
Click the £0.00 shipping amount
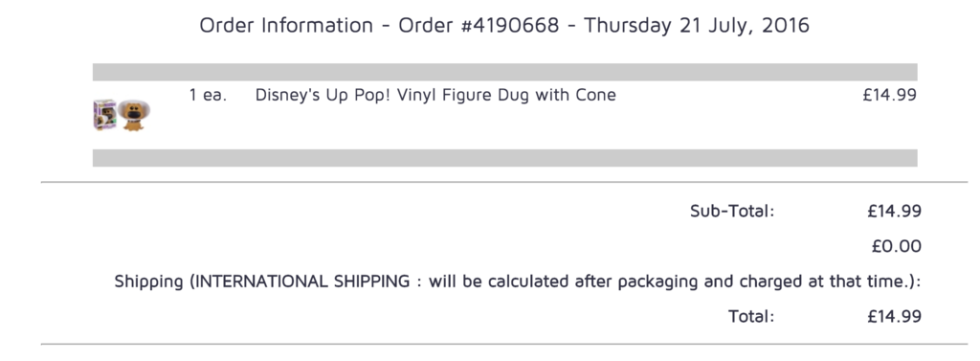pyautogui.click(x=897, y=246)
